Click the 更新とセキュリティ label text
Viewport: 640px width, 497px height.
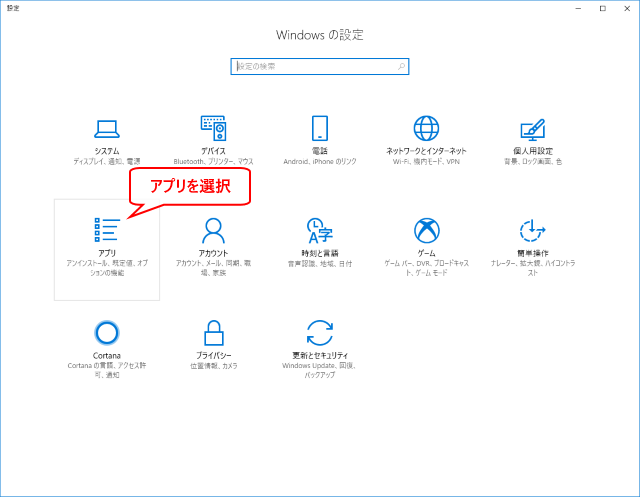(x=320, y=355)
